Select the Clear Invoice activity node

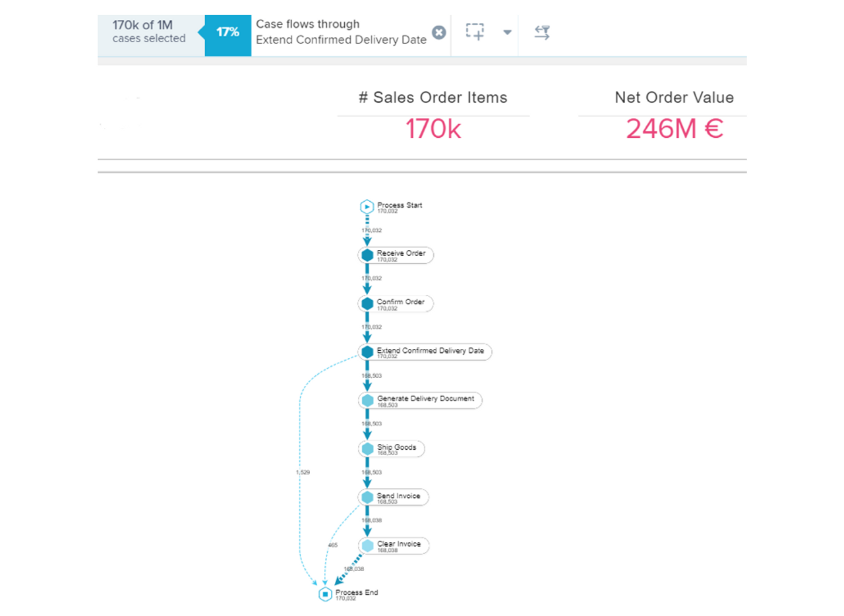click(x=394, y=546)
